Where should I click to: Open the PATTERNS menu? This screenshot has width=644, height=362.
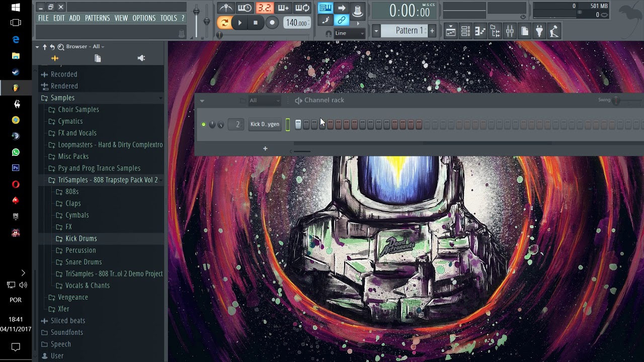tap(97, 18)
